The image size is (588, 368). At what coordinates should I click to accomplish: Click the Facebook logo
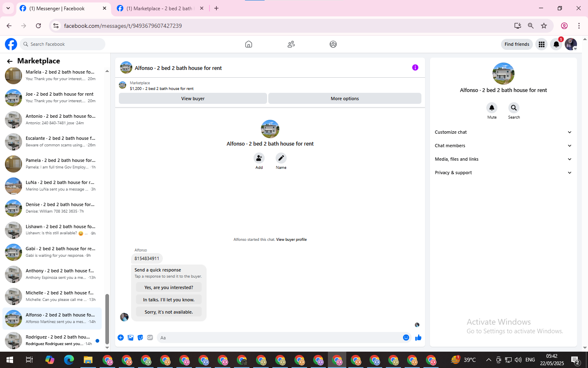tap(11, 44)
